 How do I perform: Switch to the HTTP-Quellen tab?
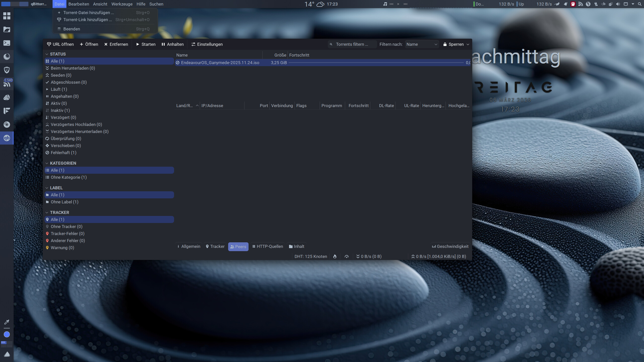(x=268, y=246)
